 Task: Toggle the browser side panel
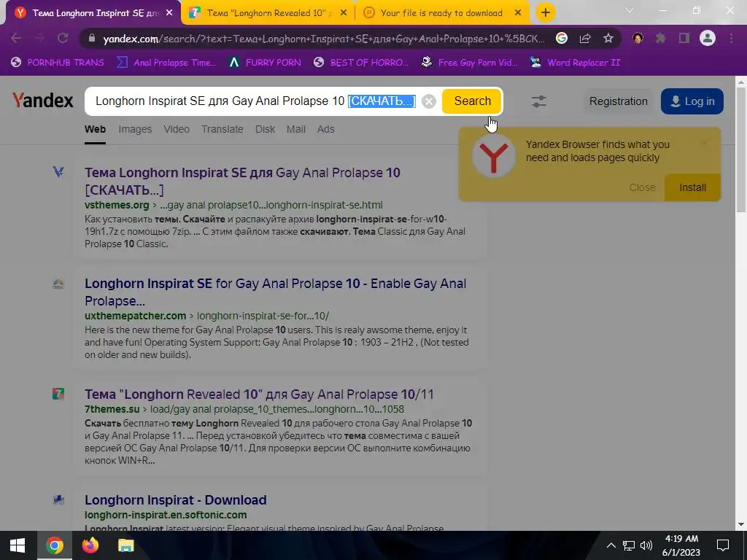coord(684,38)
